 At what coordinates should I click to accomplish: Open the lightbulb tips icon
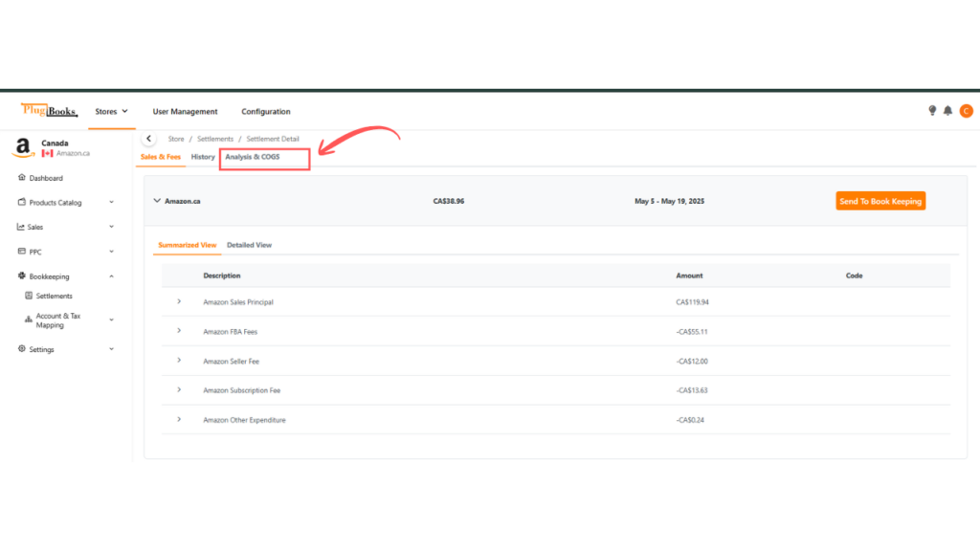(932, 111)
